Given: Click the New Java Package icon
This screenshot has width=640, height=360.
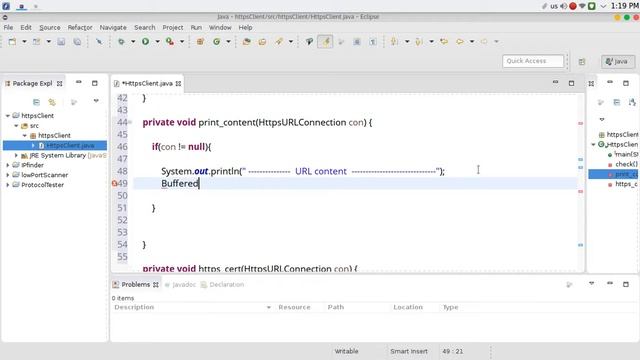Looking at the screenshot, I should point(200,42).
